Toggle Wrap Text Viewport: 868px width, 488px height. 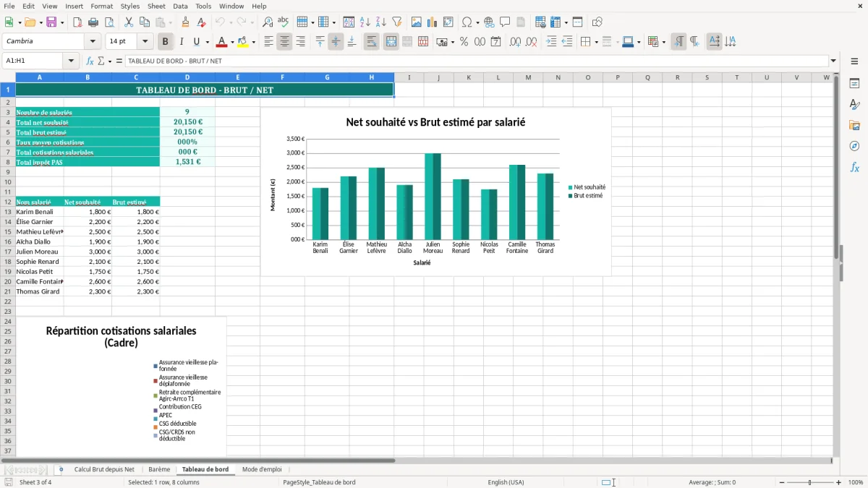[x=371, y=42]
